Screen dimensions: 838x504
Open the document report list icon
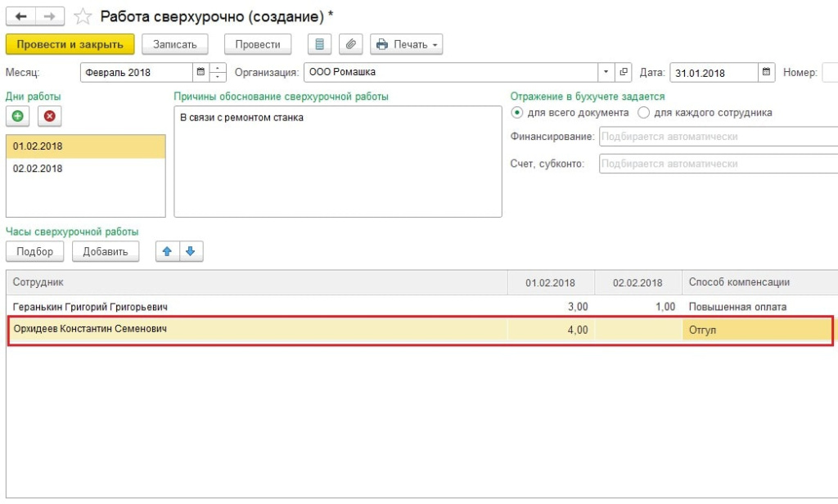(x=320, y=44)
